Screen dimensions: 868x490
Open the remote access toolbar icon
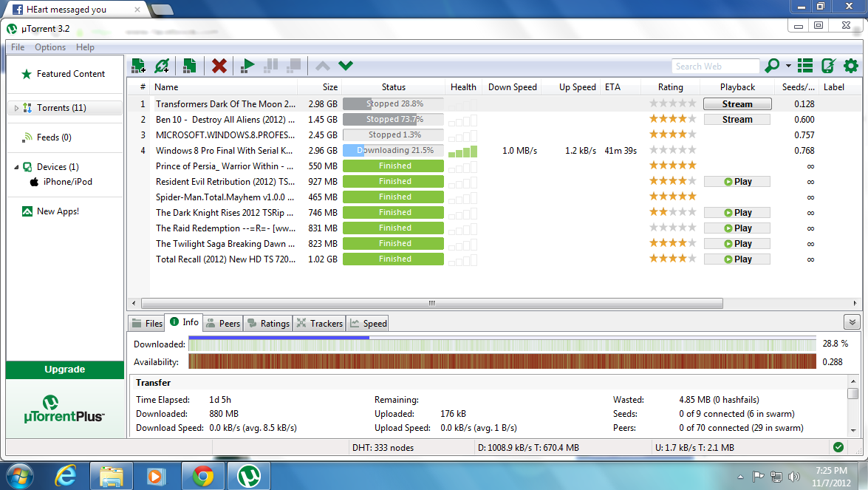click(828, 66)
